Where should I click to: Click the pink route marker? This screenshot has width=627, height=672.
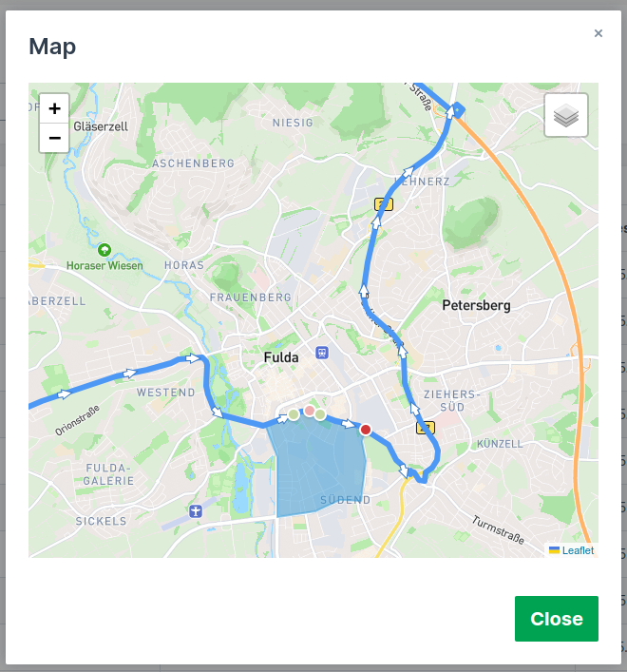pyautogui.click(x=309, y=411)
